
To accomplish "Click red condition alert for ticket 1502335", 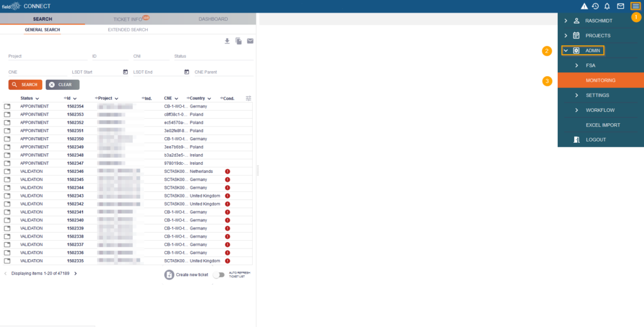I will pyautogui.click(x=228, y=261).
